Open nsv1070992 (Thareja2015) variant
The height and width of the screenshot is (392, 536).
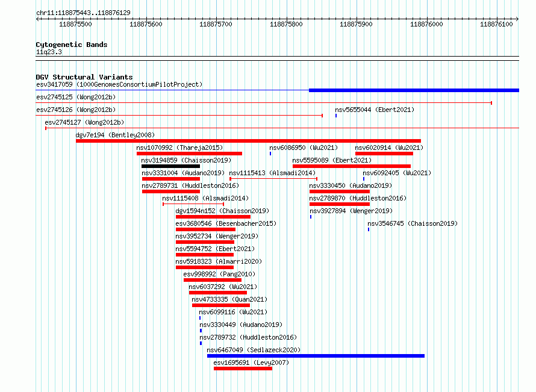(179, 148)
